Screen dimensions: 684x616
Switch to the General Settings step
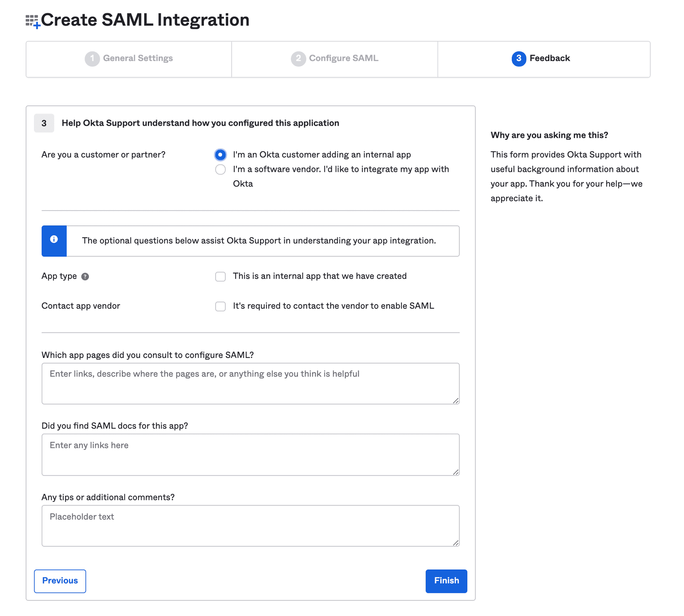pyautogui.click(x=137, y=59)
